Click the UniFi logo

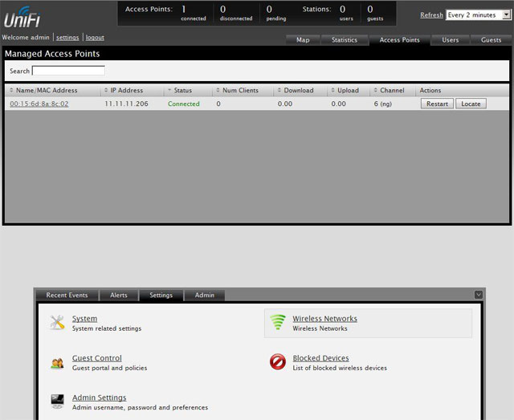(x=22, y=18)
